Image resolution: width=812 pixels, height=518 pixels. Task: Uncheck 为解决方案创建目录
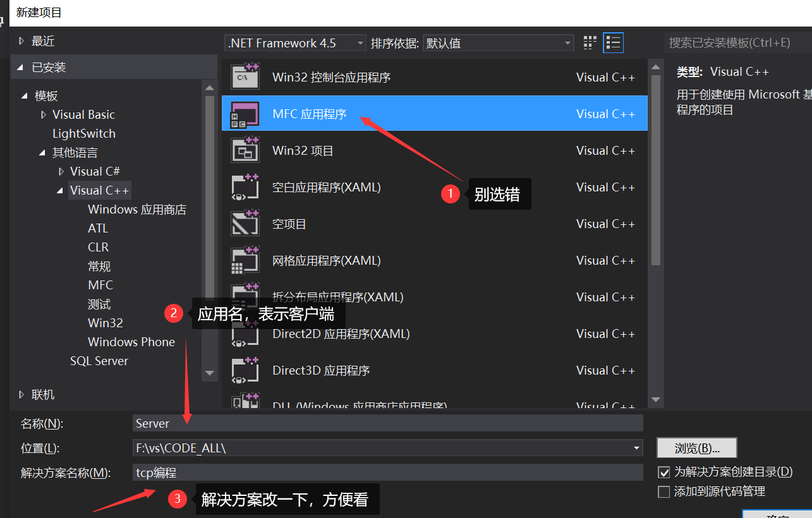[663, 471]
